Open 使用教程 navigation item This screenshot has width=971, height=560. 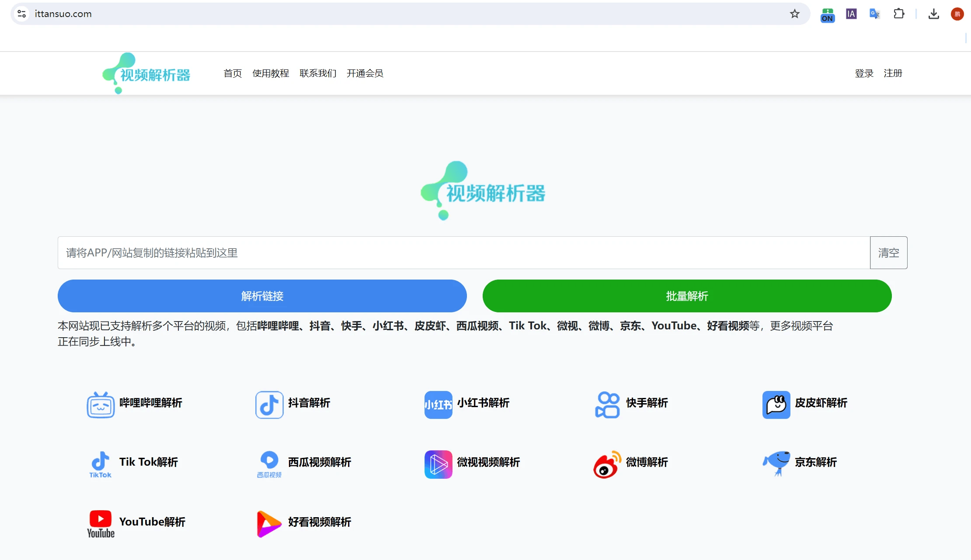pyautogui.click(x=271, y=73)
